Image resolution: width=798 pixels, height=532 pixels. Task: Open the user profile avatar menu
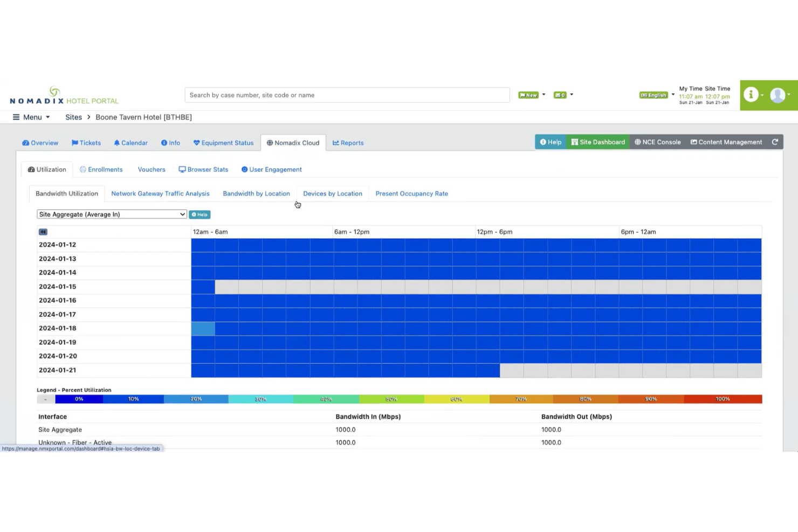(778, 95)
